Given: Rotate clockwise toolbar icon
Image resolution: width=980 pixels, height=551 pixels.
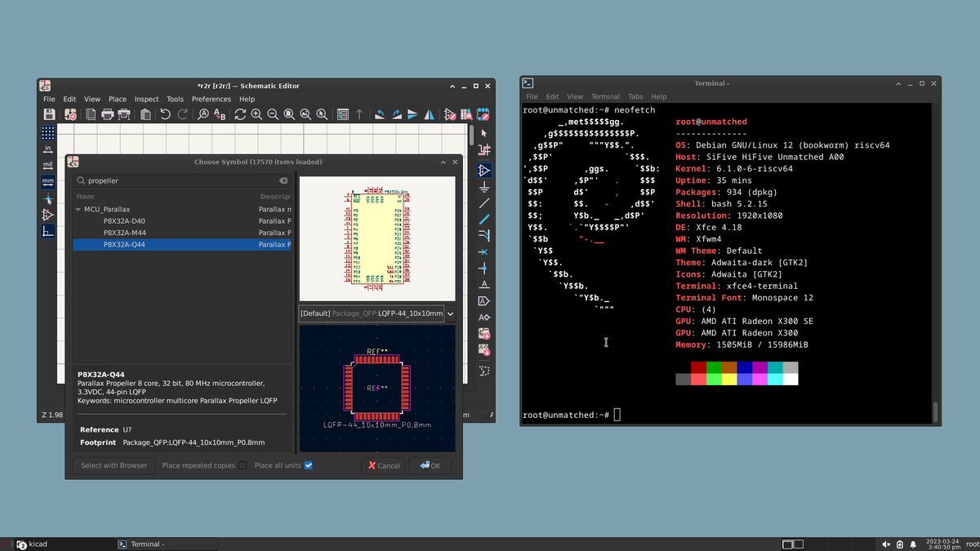Looking at the screenshot, I should click(397, 115).
